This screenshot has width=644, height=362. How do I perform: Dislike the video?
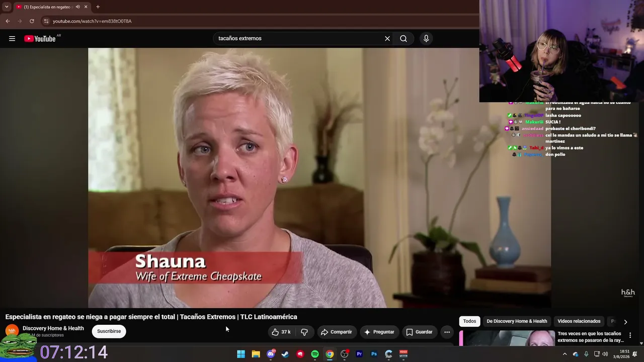click(x=304, y=332)
